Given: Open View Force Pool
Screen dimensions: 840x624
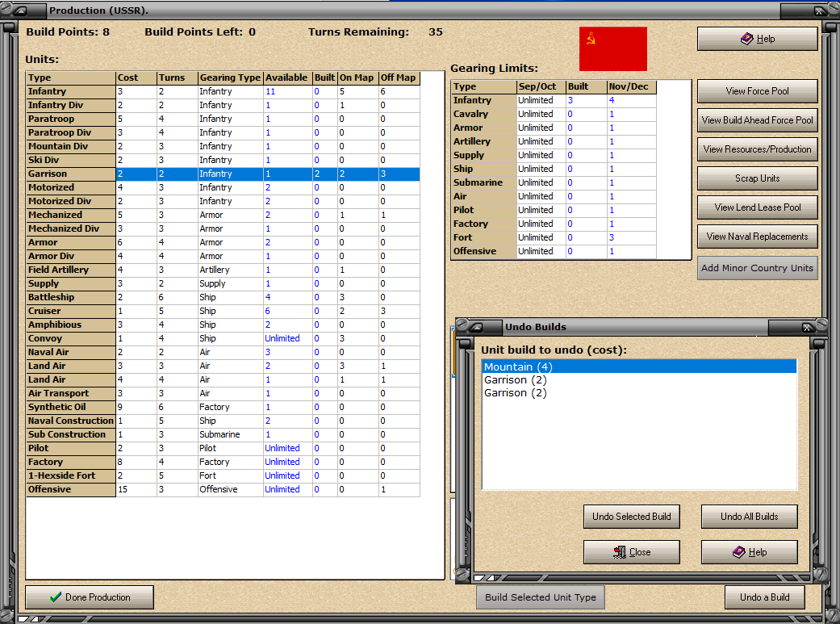Looking at the screenshot, I should click(757, 91).
